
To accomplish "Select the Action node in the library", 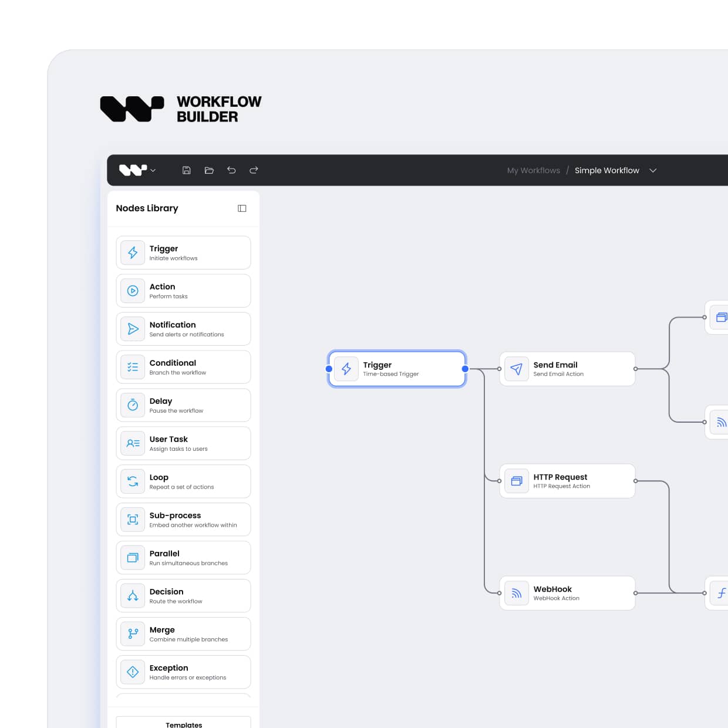I will click(183, 290).
